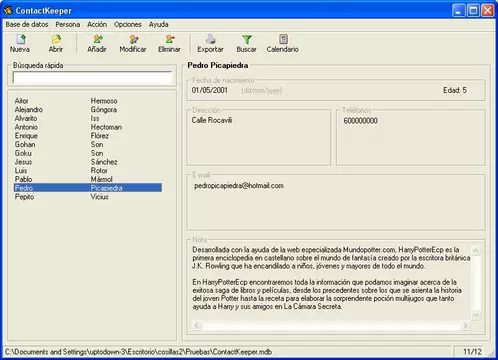
Task: Delete contact using Eliminar icon
Action: [x=169, y=43]
